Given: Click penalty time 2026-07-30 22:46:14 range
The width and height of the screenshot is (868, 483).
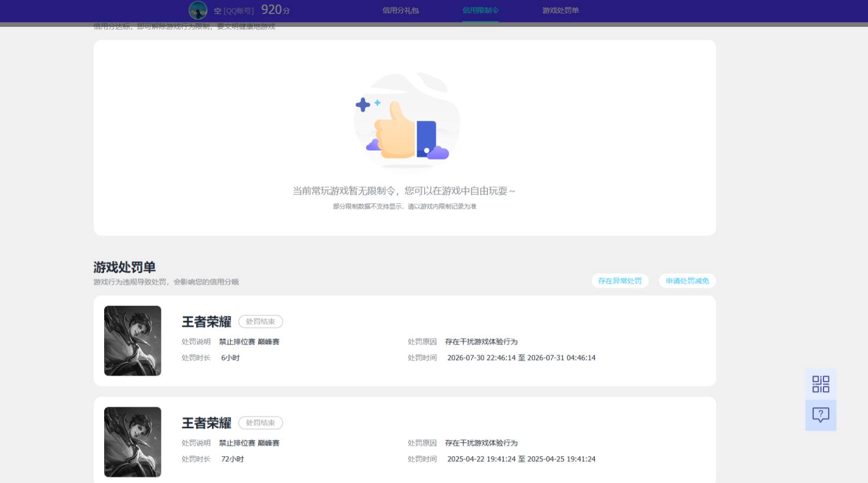Looking at the screenshot, I should (521, 358).
